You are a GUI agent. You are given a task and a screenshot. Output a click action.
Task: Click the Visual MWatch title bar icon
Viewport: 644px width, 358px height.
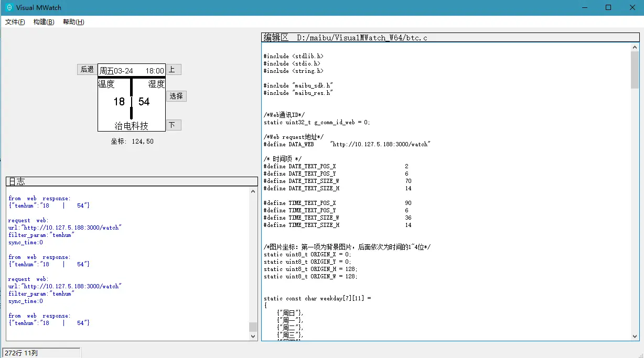point(9,7)
